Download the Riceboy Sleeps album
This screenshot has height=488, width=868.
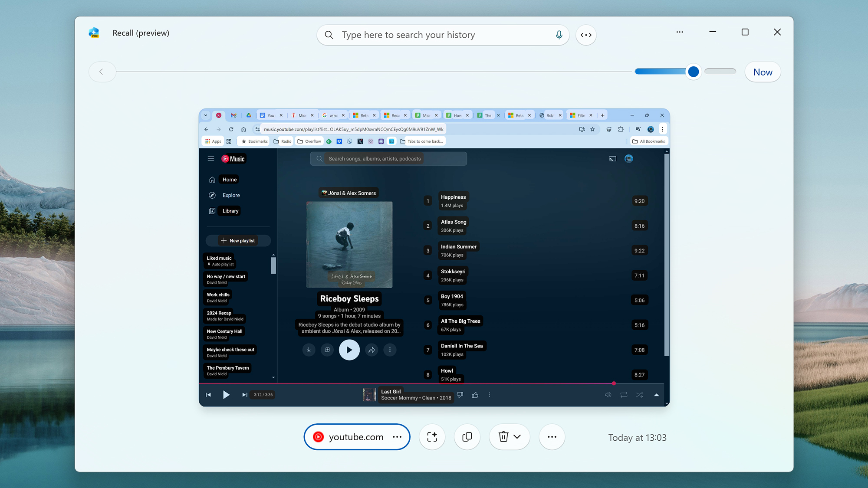(x=309, y=350)
